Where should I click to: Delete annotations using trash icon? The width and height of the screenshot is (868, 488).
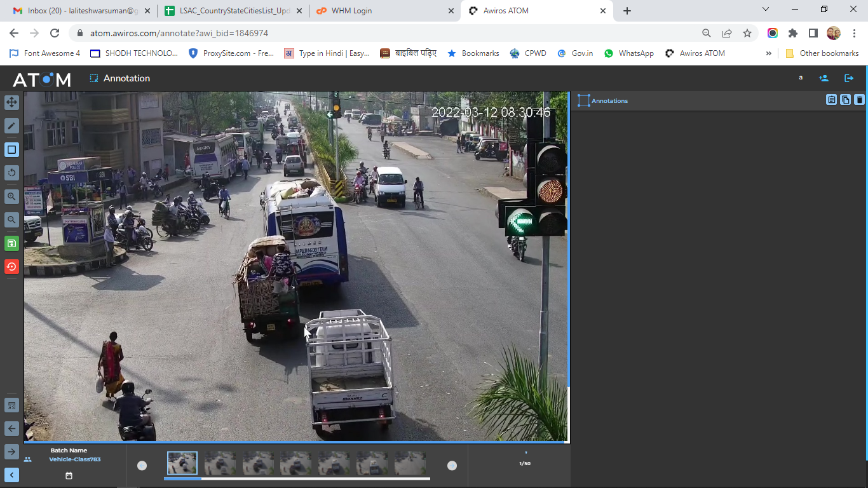click(859, 100)
